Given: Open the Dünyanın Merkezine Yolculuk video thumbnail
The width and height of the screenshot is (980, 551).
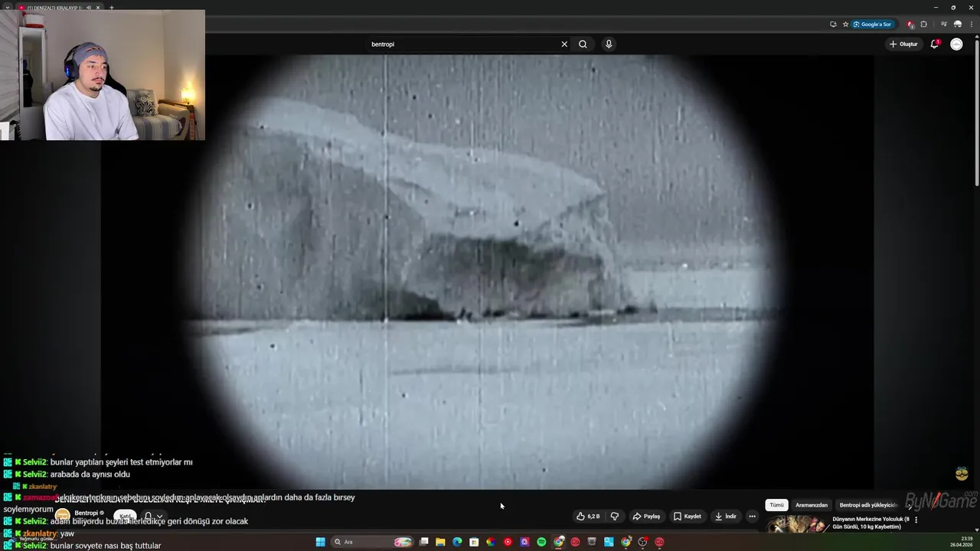Looking at the screenshot, I should tap(796, 524).
